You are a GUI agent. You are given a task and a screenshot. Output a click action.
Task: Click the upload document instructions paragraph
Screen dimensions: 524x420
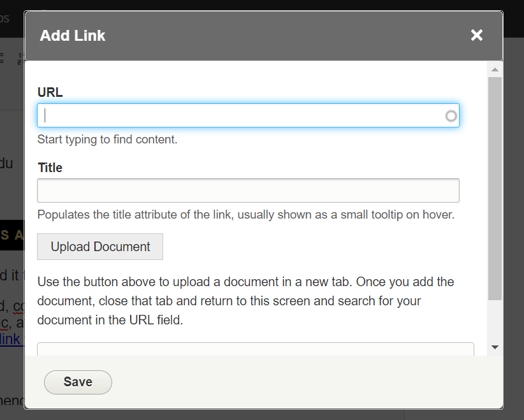pyautogui.click(x=245, y=301)
